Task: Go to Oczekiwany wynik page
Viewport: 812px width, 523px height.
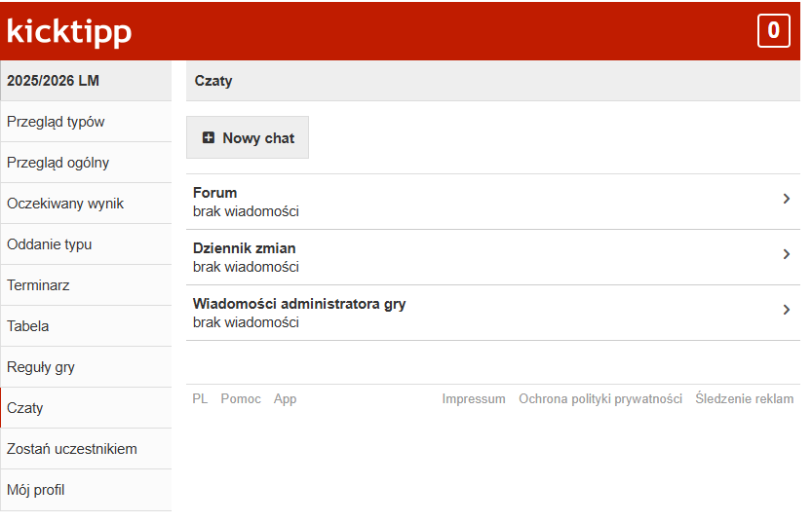Action: [x=65, y=204]
